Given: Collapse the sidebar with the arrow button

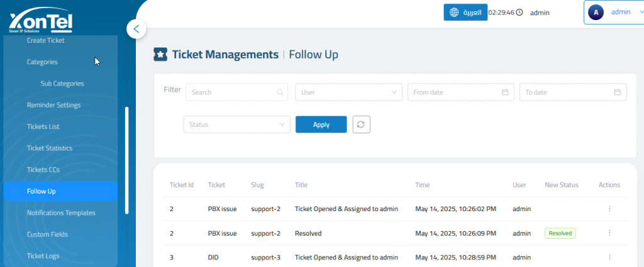Looking at the screenshot, I should point(136,29).
